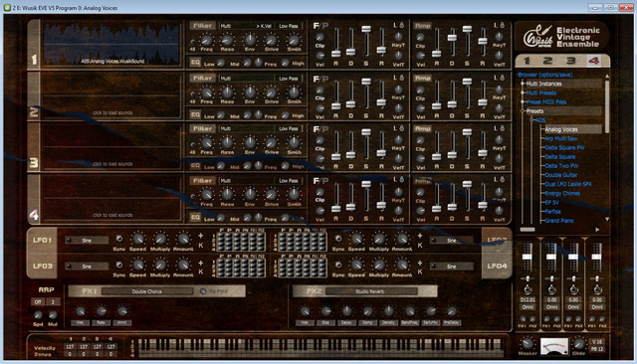Viewport: 637px width, 364px height.
Task: Switch to browser tab 2
Action: pos(548,61)
